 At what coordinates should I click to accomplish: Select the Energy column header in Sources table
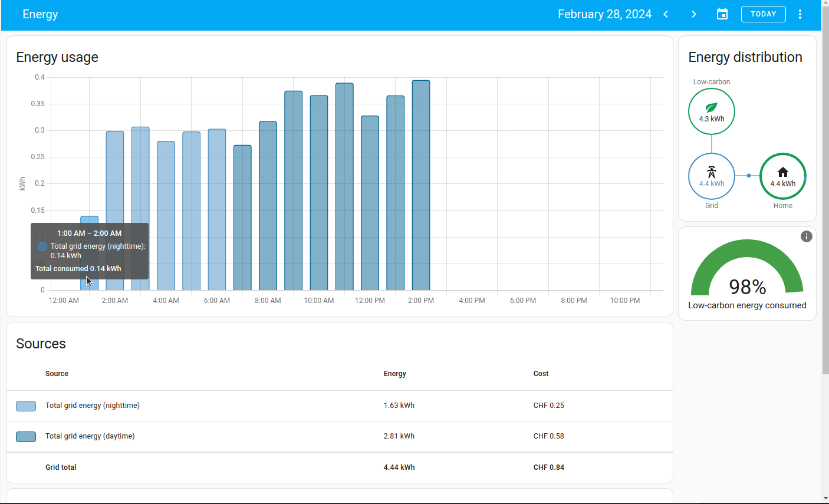coord(394,373)
